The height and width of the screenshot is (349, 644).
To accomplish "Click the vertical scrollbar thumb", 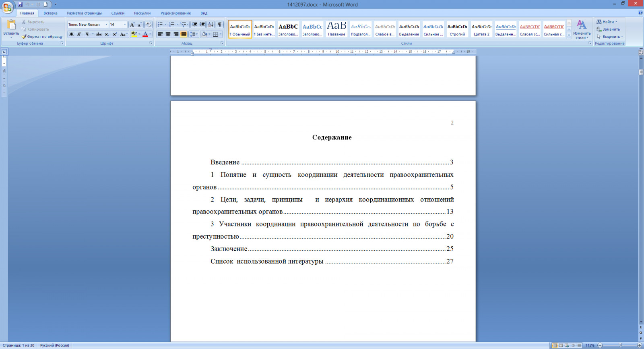I will point(641,72).
